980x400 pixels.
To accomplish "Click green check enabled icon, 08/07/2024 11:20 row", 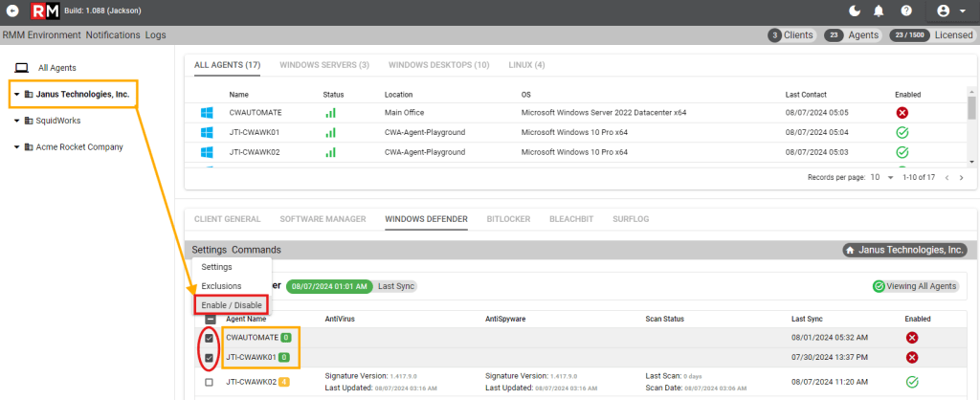I will pyautogui.click(x=912, y=381).
